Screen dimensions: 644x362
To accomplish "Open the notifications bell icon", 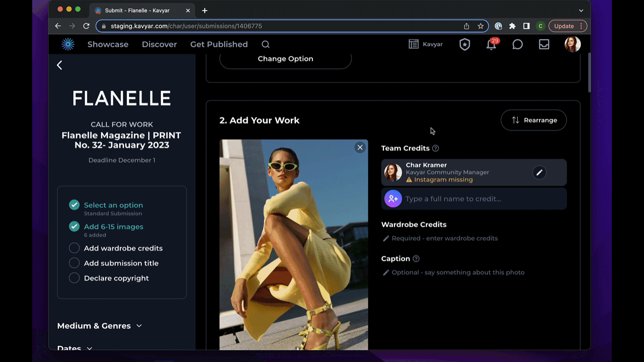I will coord(492,44).
